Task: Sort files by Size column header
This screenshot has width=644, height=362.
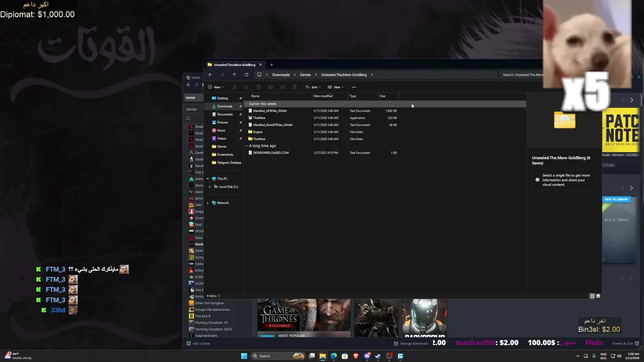Action: (388, 96)
